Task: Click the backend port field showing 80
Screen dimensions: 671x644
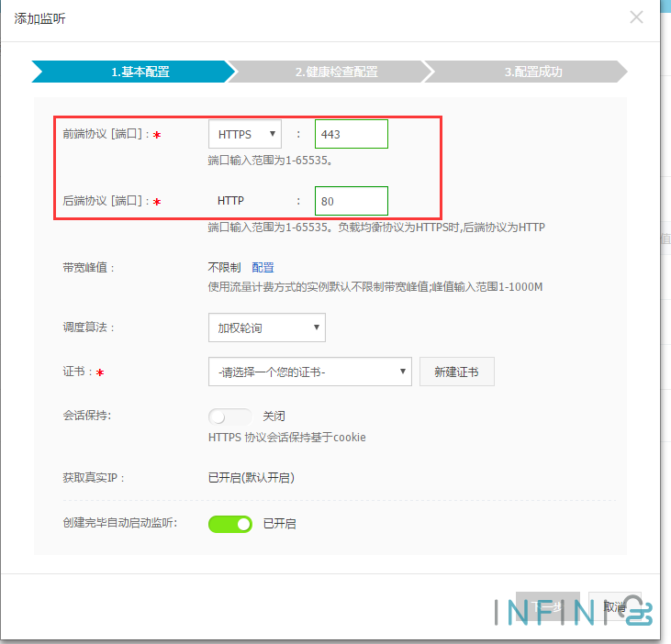Action: click(x=351, y=200)
